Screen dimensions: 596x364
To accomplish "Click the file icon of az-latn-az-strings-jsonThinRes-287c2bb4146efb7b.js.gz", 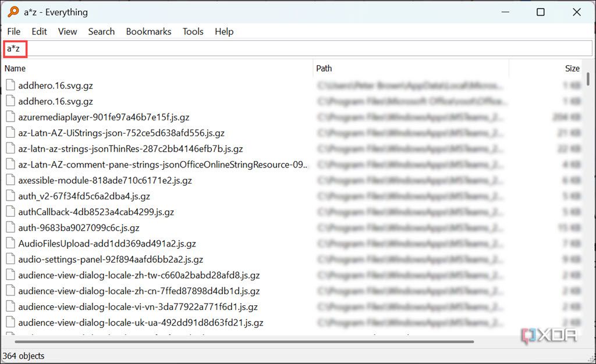I will (10, 148).
